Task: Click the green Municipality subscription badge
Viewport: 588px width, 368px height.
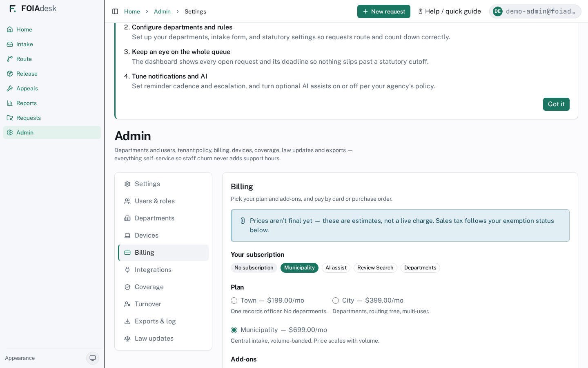Action: (x=299, y=268)
